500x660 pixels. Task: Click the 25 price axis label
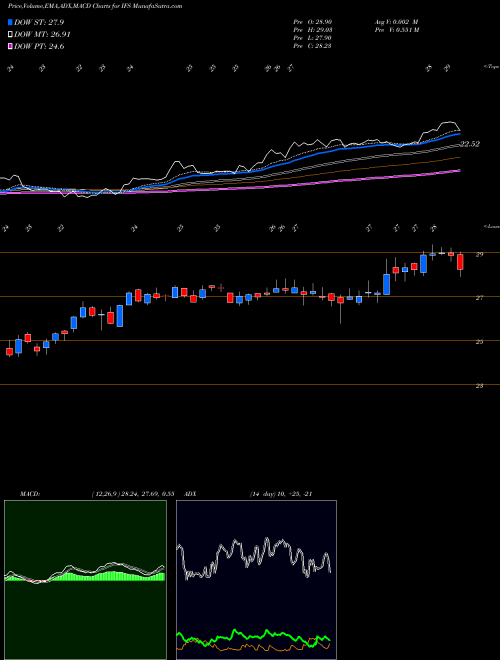[x=479, y=342]
